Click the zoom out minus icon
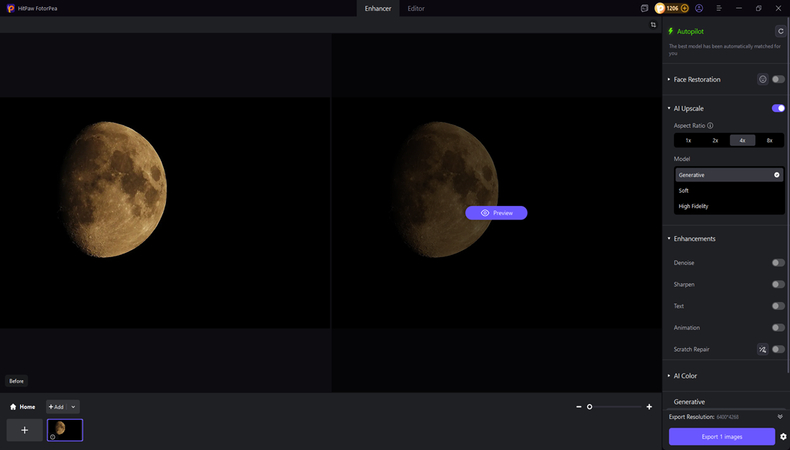The width and height of the screenshot is (790, 450). [578, 407]
